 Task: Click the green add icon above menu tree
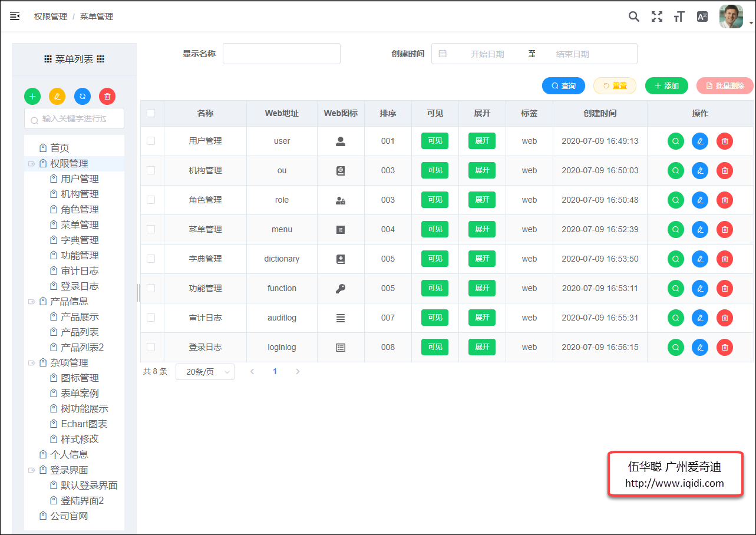click(32, 96)
